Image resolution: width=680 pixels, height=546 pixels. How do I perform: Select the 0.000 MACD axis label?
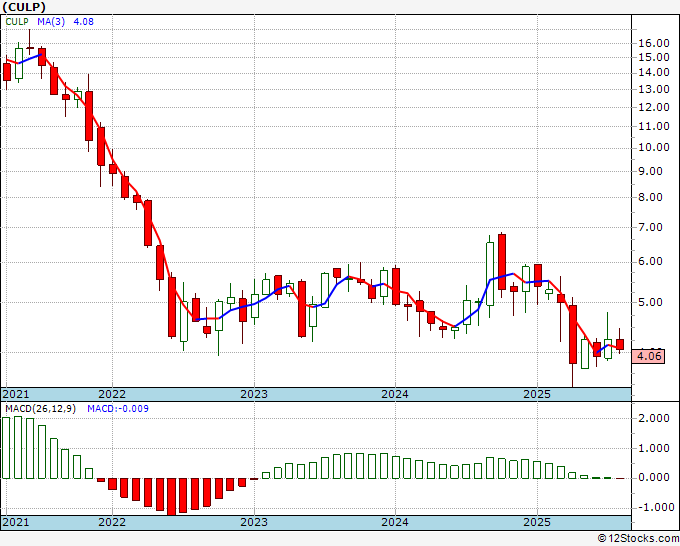654,477
